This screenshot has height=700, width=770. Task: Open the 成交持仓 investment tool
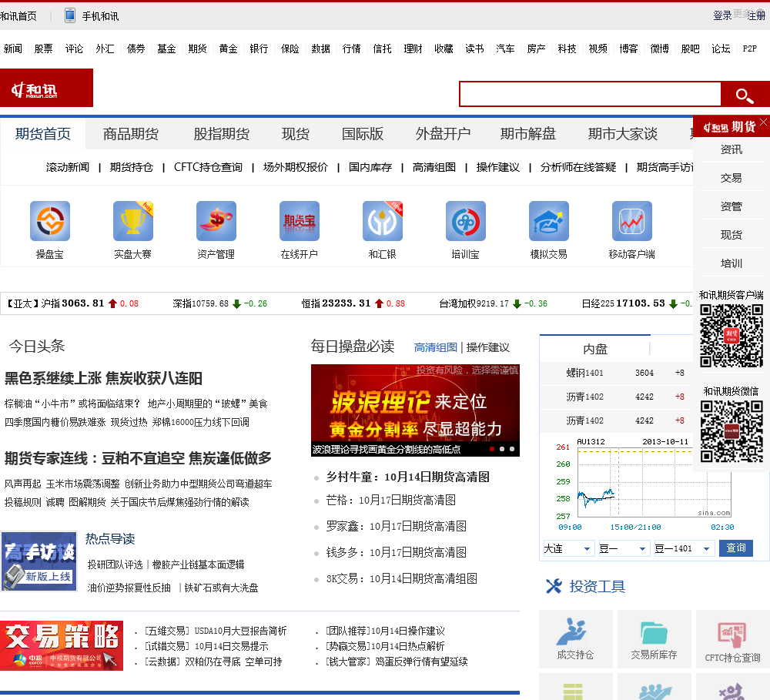pyautogui.click(x=575, y=638)
